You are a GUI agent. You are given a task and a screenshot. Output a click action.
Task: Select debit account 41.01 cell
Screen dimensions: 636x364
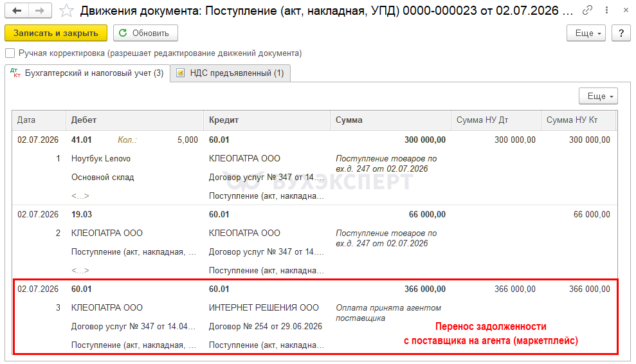coord(82,140)
